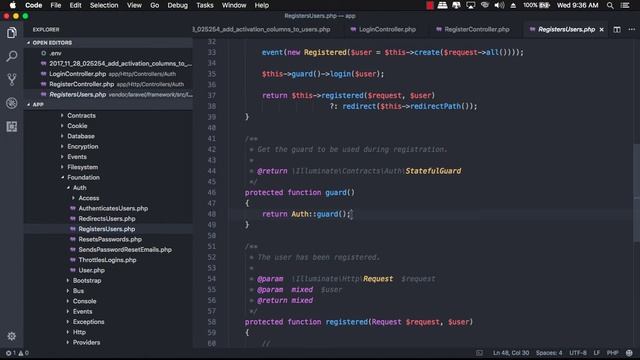Viewport: 640px width, 360px height.
Task: Open ResetsPasswords.php in the file tree
Action: pyautogui.click(x=109, y=239)
